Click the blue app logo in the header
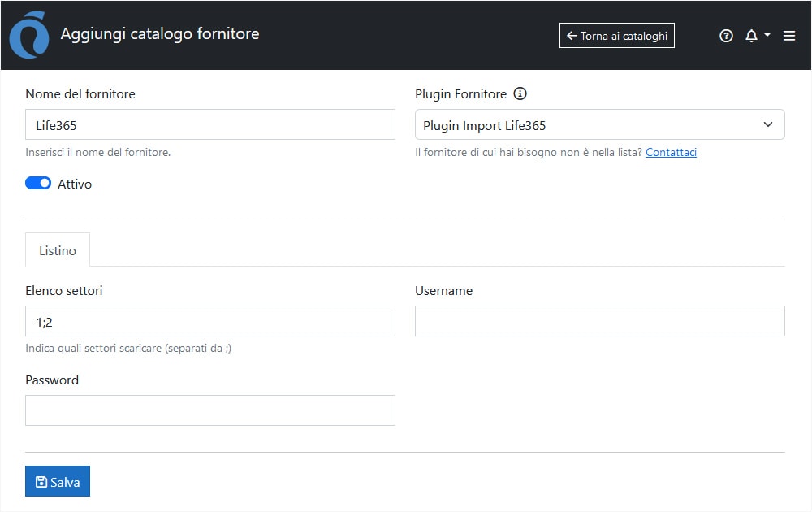The width and height of the screenshot is (812, 512). point(29,35)
